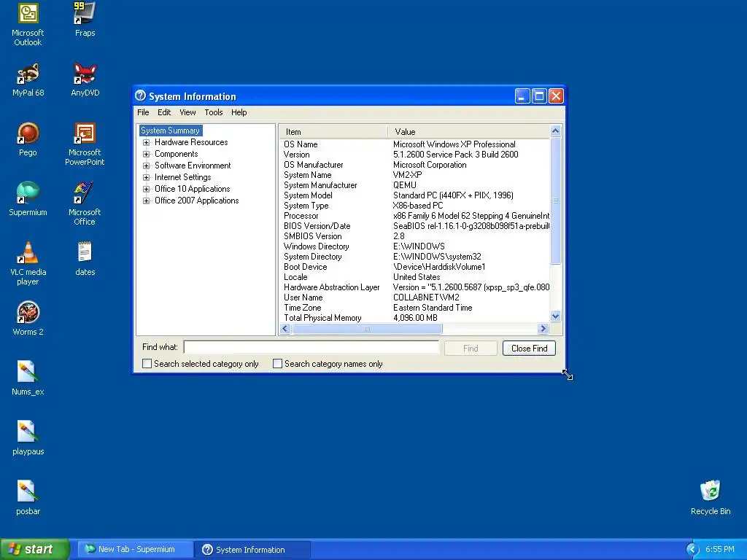Select the User Name row
The height and width of the screenshot is (560, 747).
414,297
